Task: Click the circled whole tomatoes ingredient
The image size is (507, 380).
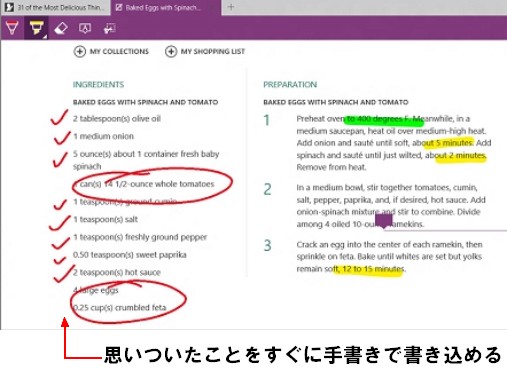Action: pos(144,184)
